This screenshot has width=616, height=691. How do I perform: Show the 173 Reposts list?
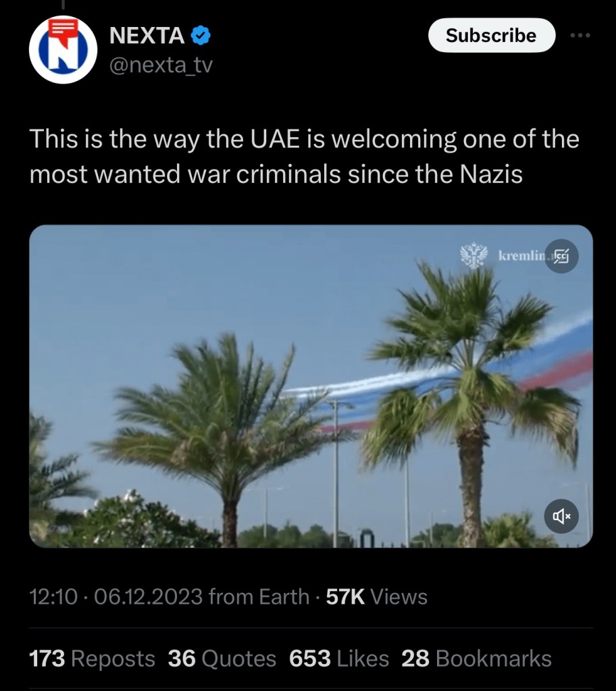(92, 659)
